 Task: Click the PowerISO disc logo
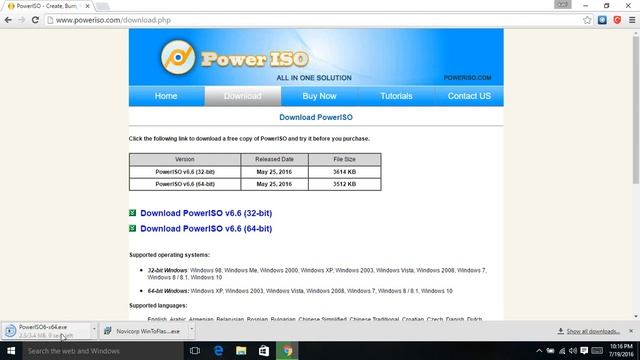pyautogui.click(x=178, y=57)
